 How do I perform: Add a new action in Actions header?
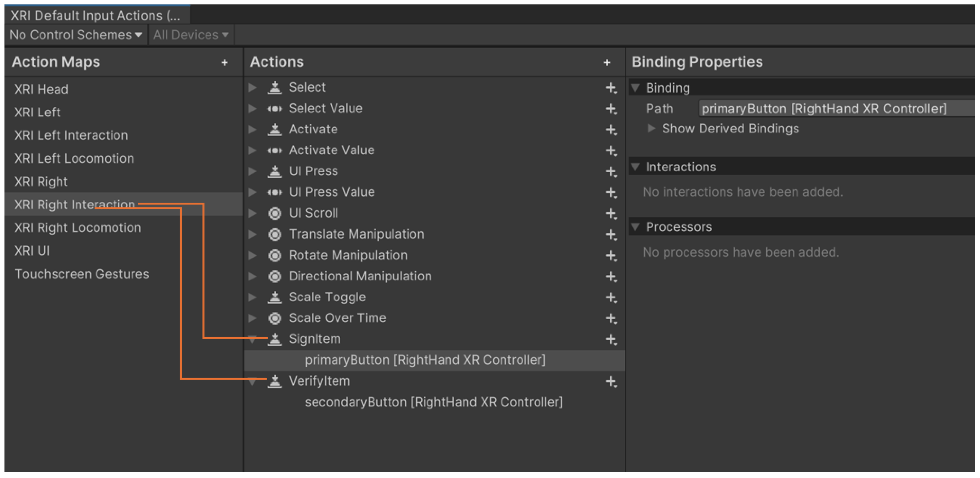tap(606, 63)
